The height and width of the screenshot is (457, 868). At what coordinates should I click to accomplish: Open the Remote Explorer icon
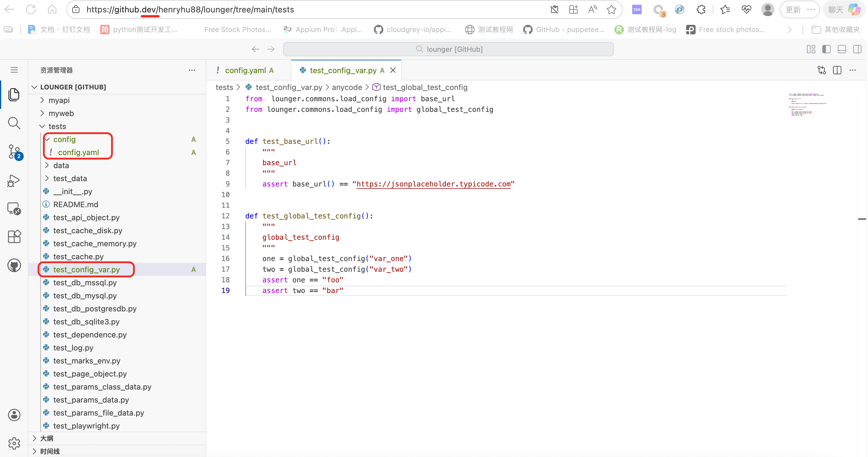(x=14, y=209)
